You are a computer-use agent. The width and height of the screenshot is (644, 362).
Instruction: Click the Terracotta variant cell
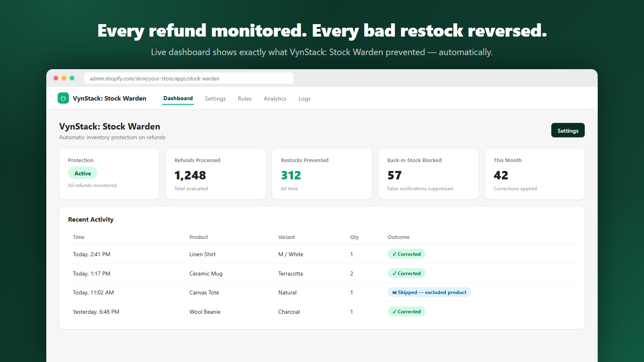coord(291,274)
